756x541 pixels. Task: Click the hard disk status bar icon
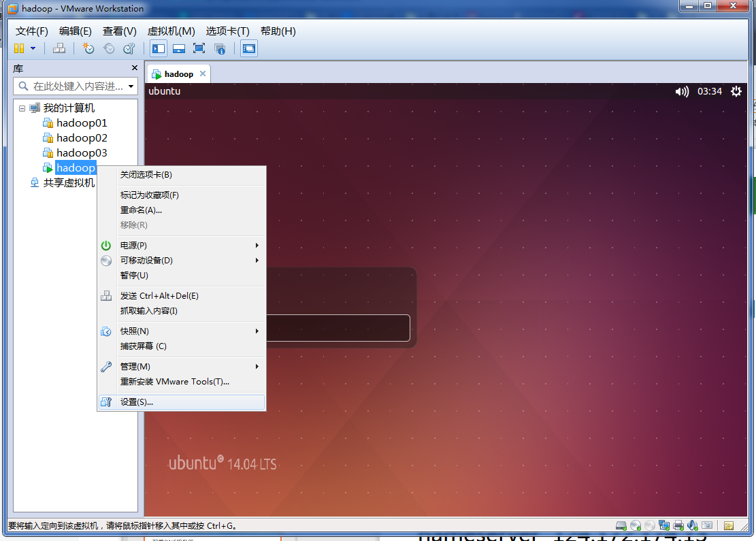[621, 525]
